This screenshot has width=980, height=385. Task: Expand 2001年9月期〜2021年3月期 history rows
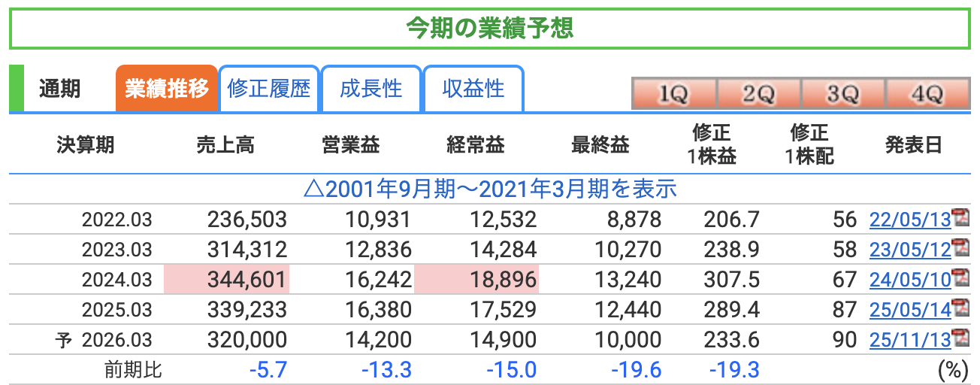490,188
